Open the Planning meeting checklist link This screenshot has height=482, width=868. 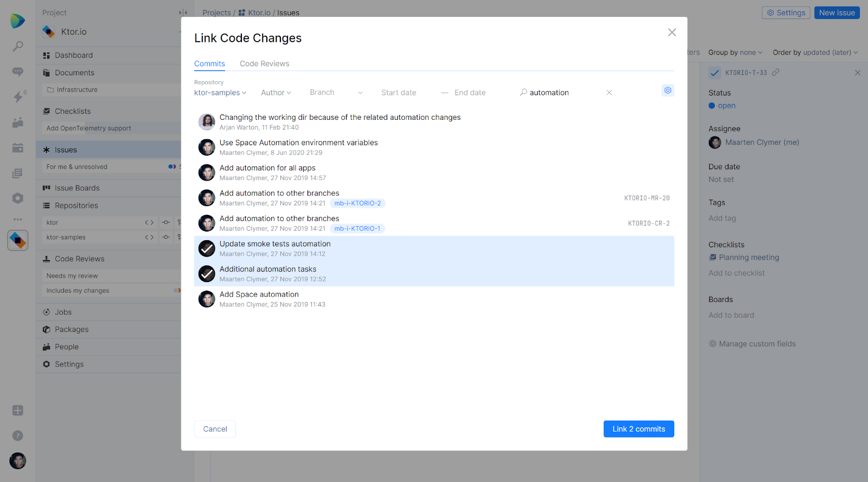pos(749,258)
